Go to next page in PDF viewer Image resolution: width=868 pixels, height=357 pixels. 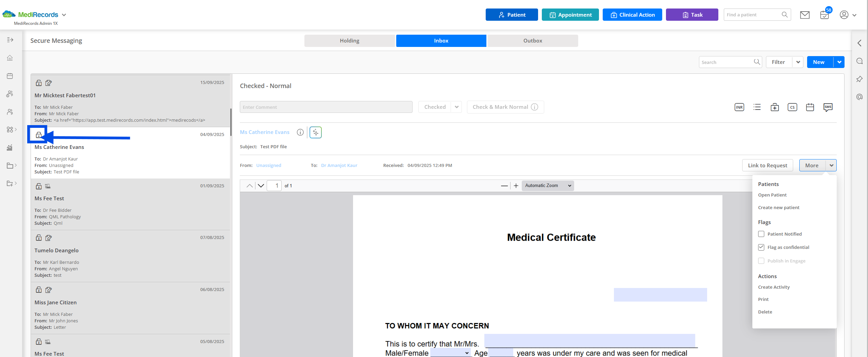(261, 186)
